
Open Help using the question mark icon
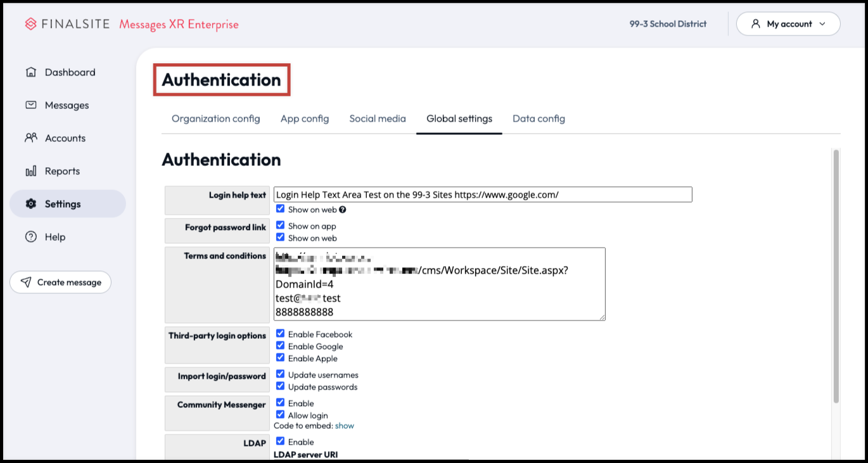[x=30, y=236]
